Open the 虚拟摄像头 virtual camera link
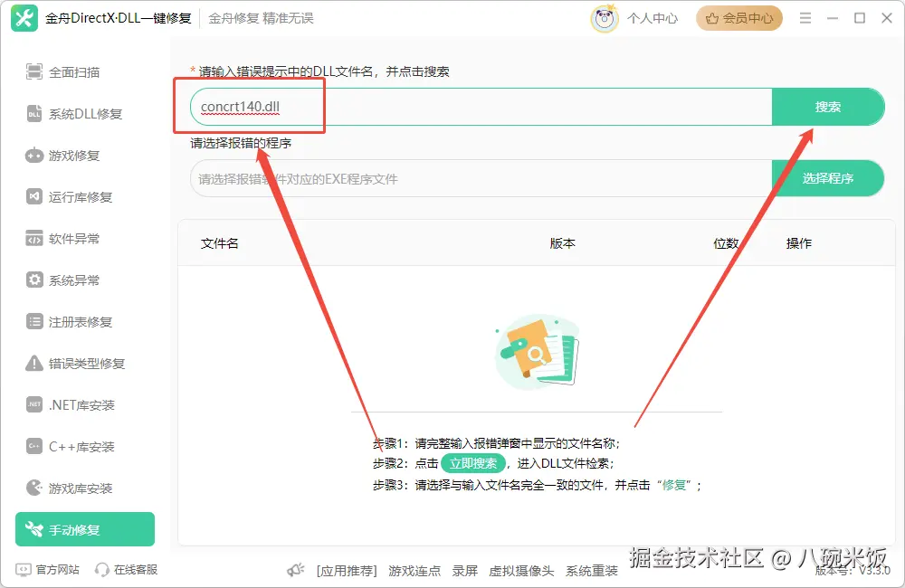This screenshot has height=588, width=905. coord(521,571)
